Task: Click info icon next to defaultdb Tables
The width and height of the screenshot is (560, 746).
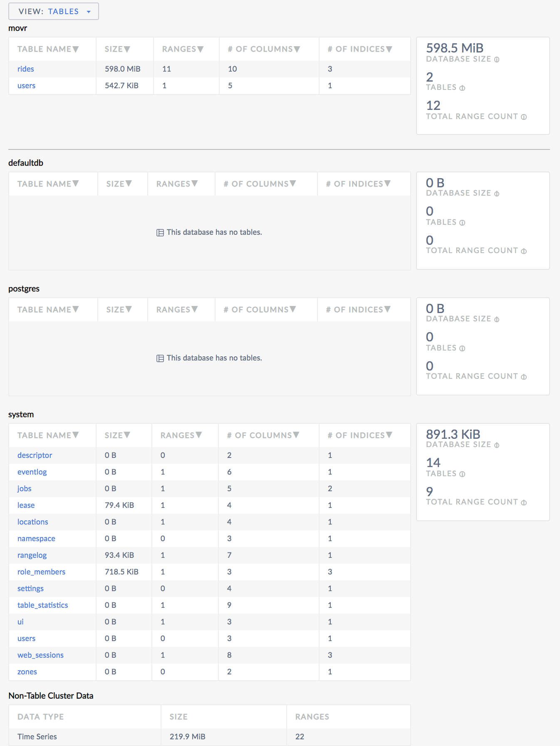Action: (x=462, y=223)
